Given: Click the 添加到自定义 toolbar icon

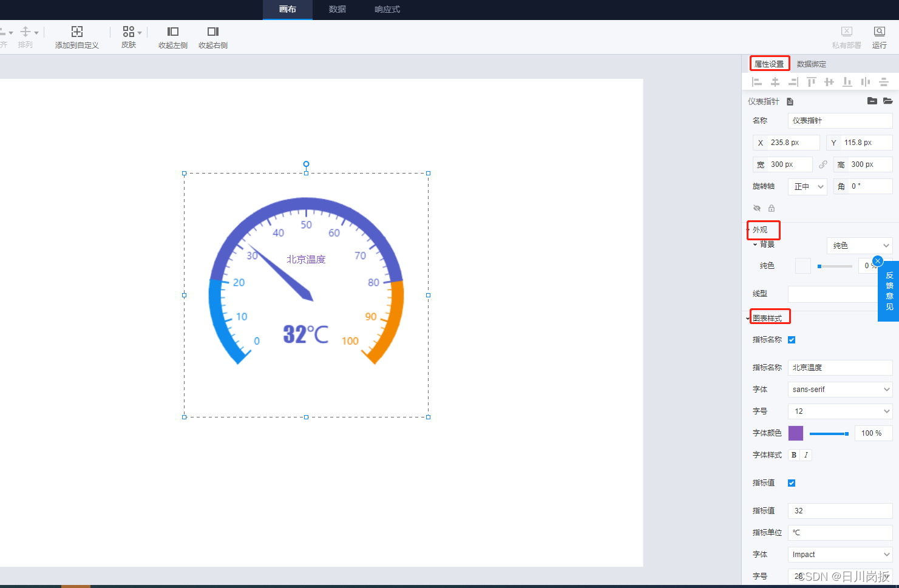Looking at the screenshot, I should tap(77, 32).
